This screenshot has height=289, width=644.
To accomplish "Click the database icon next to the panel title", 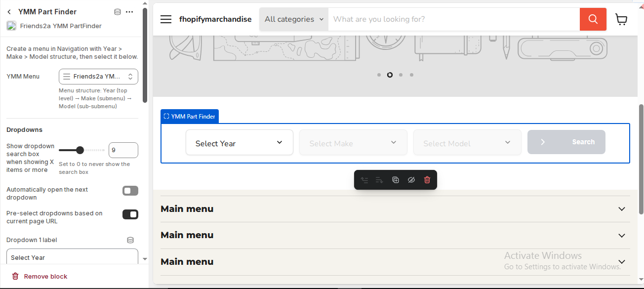I will coord(118,12).
